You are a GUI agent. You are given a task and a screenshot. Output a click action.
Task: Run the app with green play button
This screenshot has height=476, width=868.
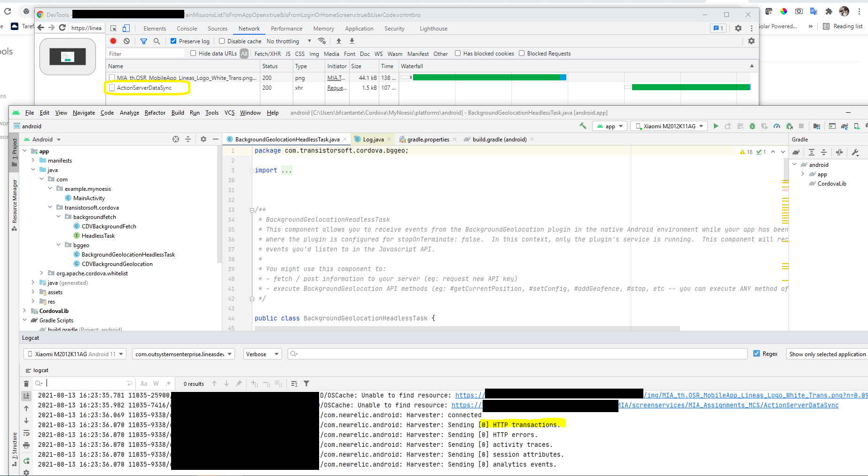[716, 126]
